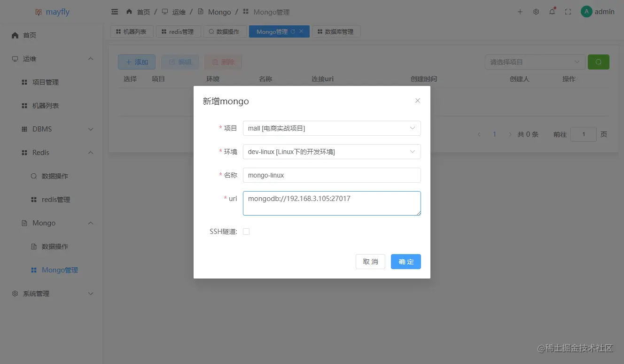Viewport: 624px width, 364px height.
Task: Click the DBMS grid icon in sidebar
Action: click(24, 129)
